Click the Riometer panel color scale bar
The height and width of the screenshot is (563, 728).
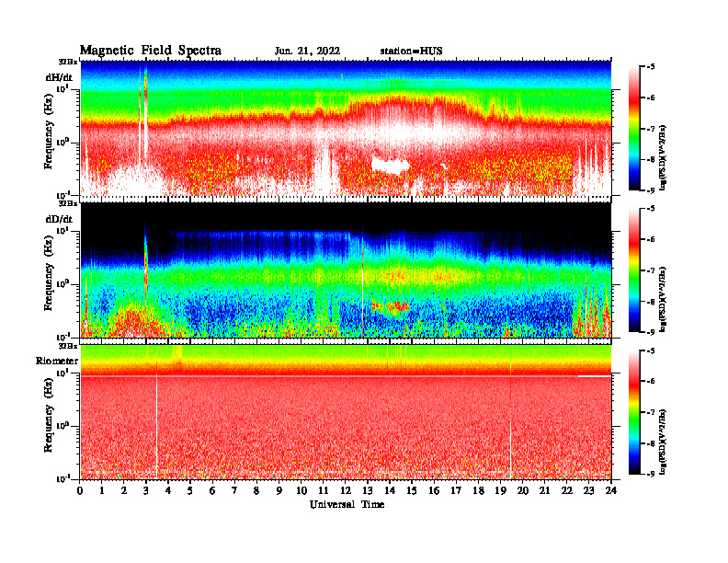coord(634,412)
